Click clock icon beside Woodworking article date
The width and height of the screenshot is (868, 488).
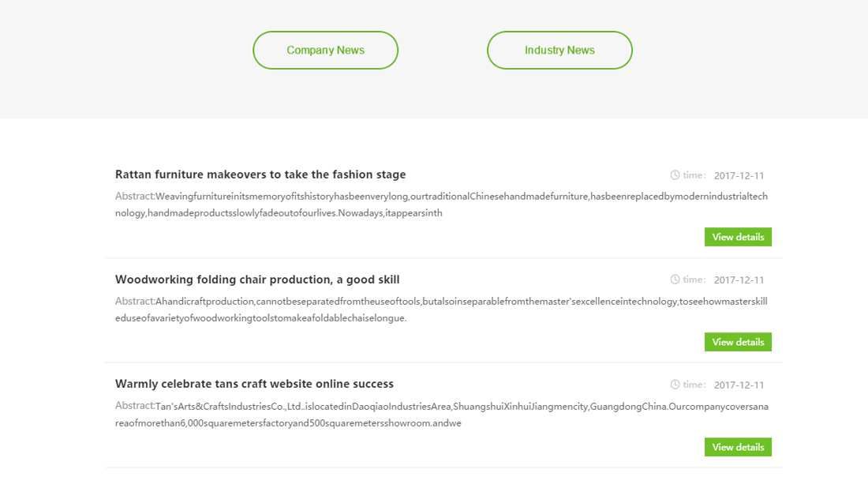pyautogui.click(x=675, y=280)
